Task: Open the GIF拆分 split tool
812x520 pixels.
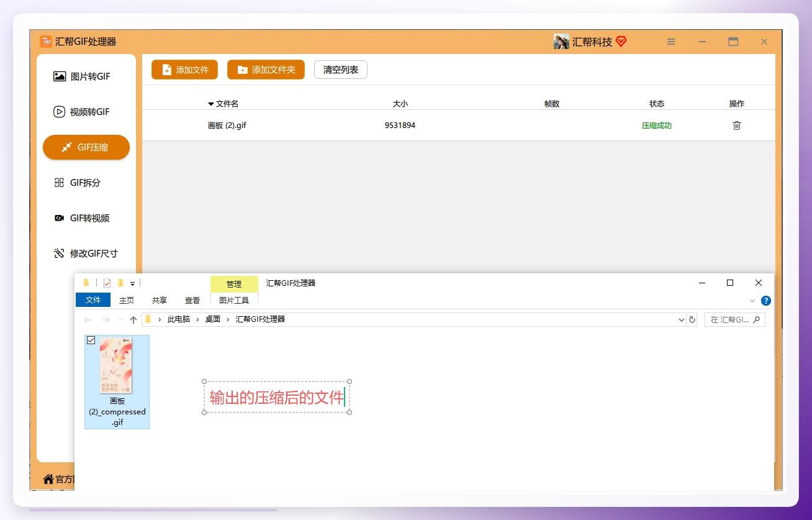Action: (x=86, y=183)
